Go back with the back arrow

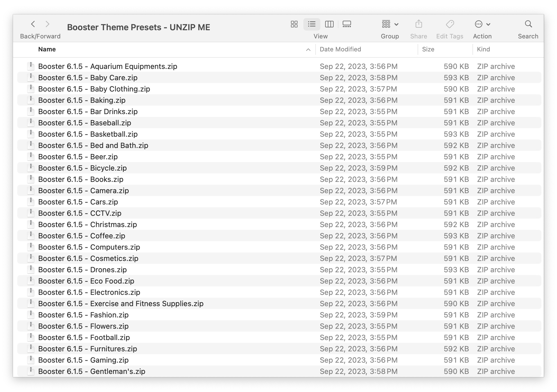click(33, 24)
